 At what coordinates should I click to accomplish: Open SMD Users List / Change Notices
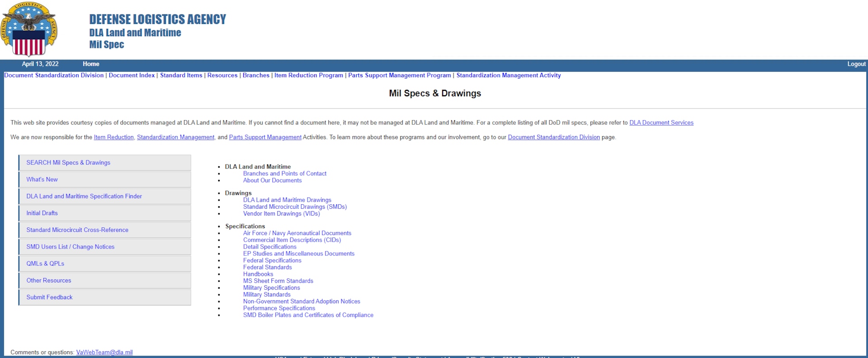point(105,247)
